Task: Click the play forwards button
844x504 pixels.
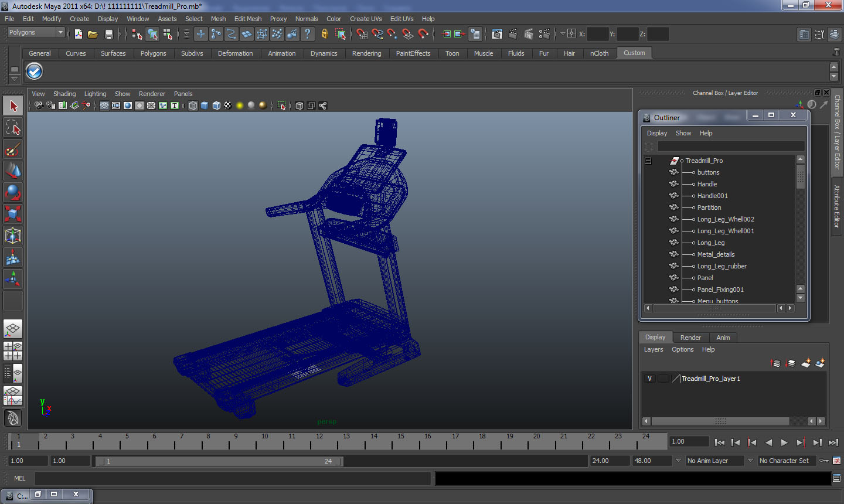Action: point(784,442)
